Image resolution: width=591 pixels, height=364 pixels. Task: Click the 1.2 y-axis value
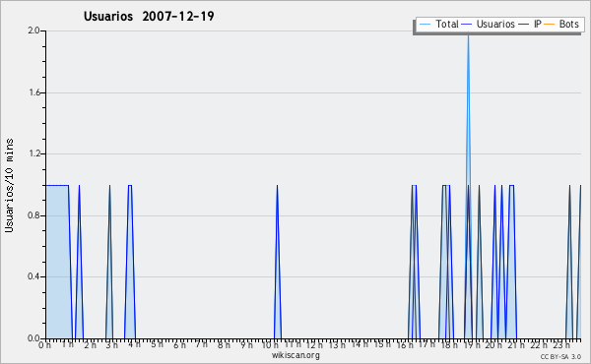(x=33, y=153)
